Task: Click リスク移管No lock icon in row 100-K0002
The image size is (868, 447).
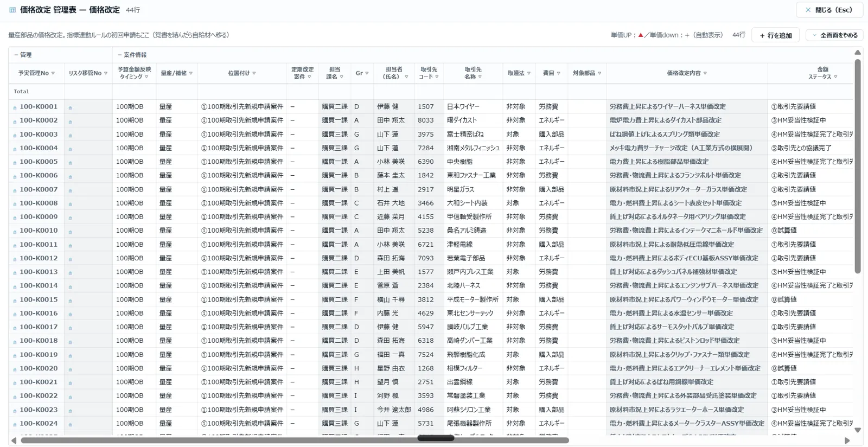Action: pos(70,121)
